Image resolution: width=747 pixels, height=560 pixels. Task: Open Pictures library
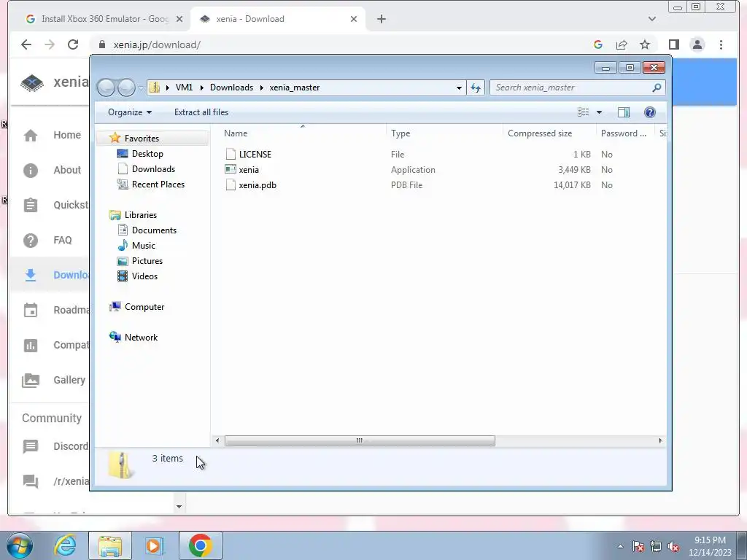[147, 261]
